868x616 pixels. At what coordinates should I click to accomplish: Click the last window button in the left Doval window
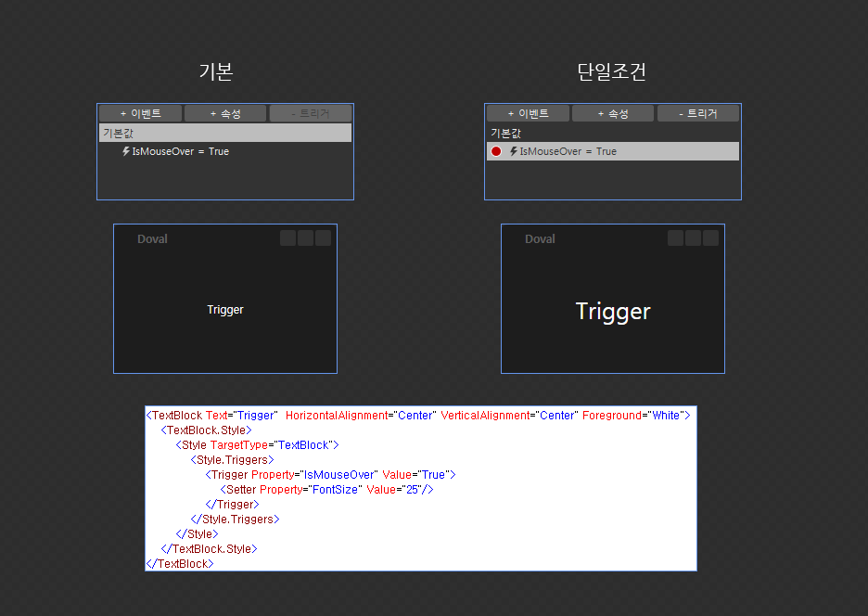point(324,238)
